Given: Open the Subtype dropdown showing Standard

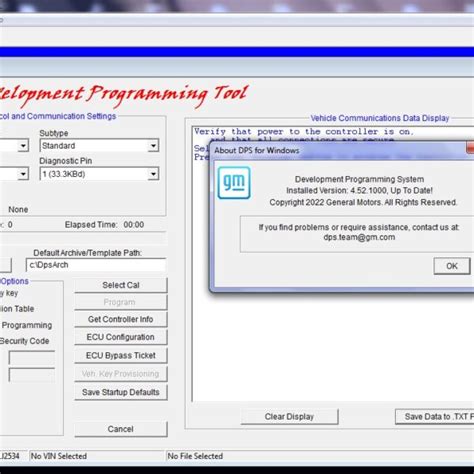Looking at the screenshot, I should point(99,146).
